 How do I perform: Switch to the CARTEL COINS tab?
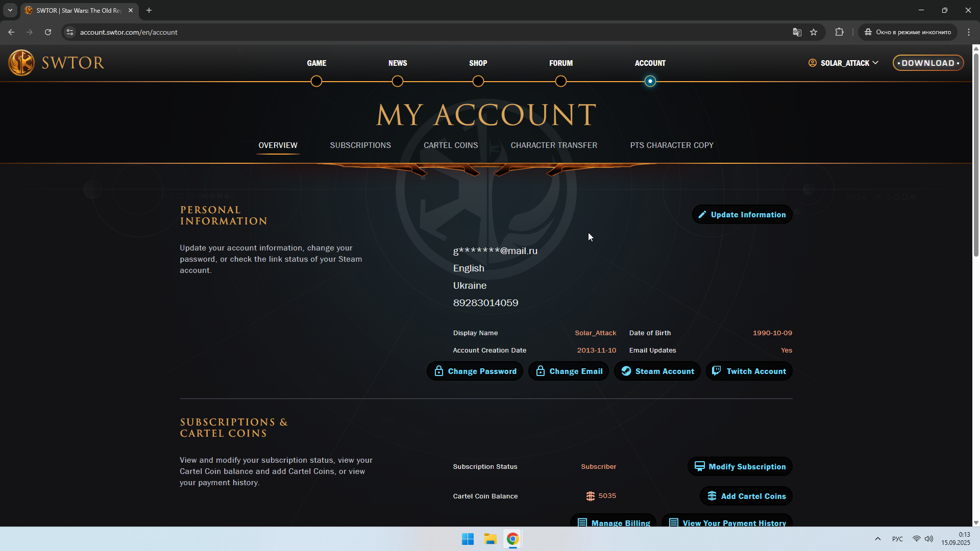451,145
